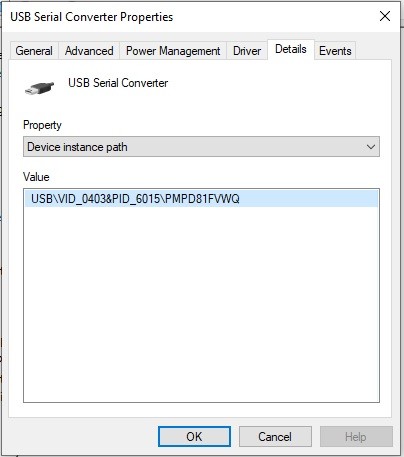Click empty space inside the Value list box

click(x=201, y=303)
